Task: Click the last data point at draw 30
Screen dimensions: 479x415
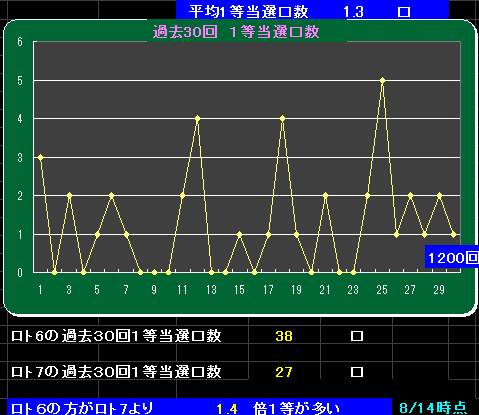Action: coord(454,234)
